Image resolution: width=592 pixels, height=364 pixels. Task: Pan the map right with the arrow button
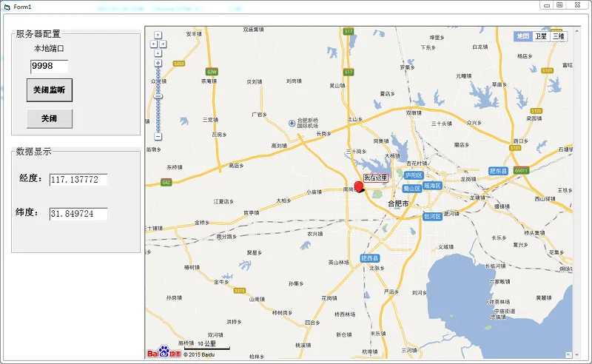pyautogui.click(x=163, y=44)
